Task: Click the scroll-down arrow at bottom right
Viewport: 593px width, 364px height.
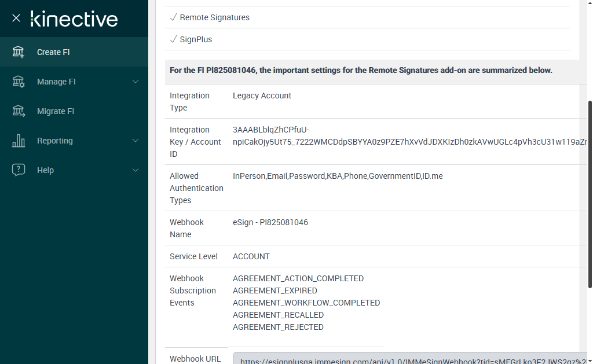Action: click(x=590, y=360)
